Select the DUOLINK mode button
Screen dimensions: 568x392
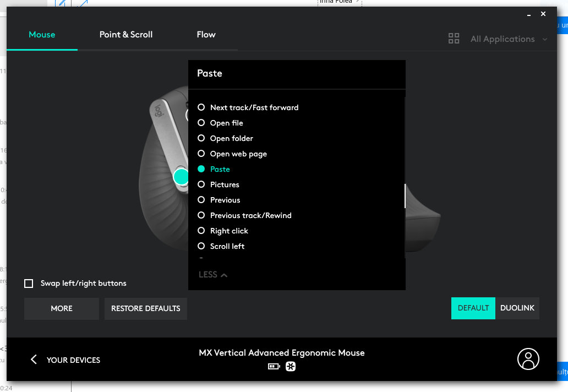pyautogui.click(x=517, y=308)
